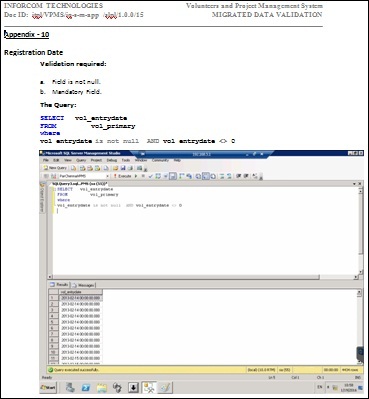Click the query editor horizontal scrollbar

[x=203, y=277]
